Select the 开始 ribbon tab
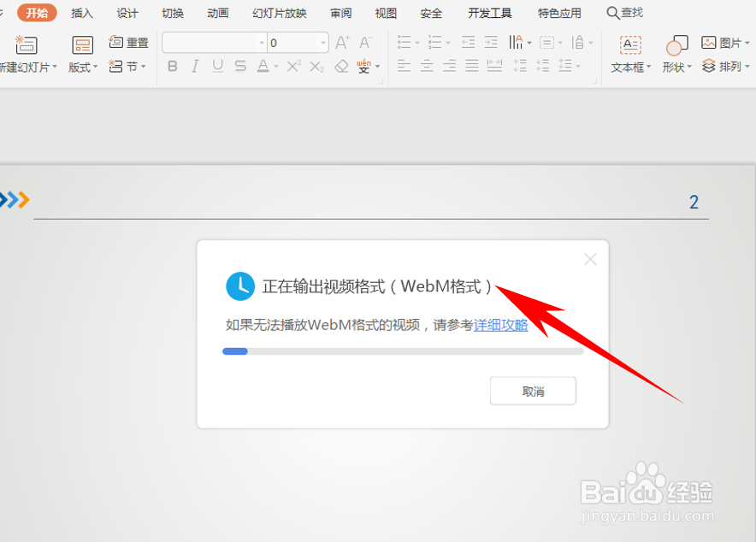This screenshot has width=756, height=542. (x=37, y=13)
